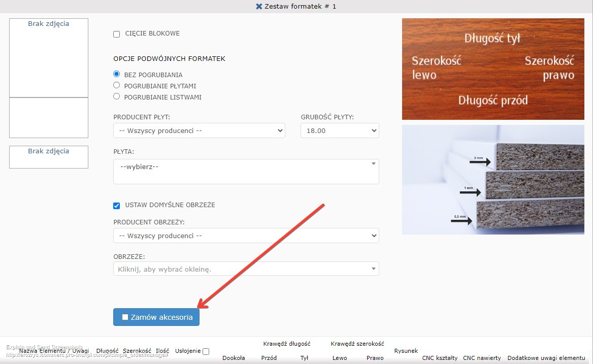This screenshot has height=364, width=593.
Task: Choose Pogrubianie płytami radio option
Action: [117, 85]
